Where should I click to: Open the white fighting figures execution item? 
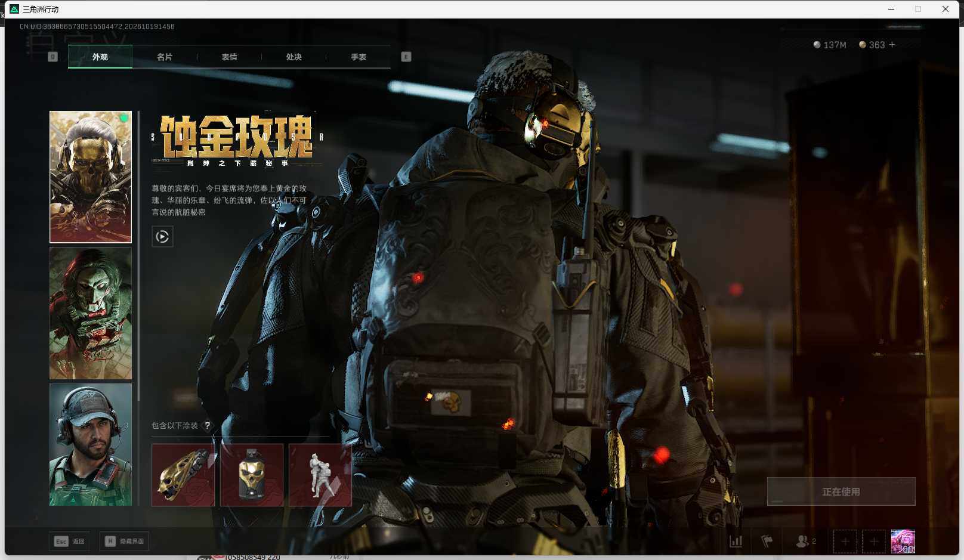click(320, 475)
